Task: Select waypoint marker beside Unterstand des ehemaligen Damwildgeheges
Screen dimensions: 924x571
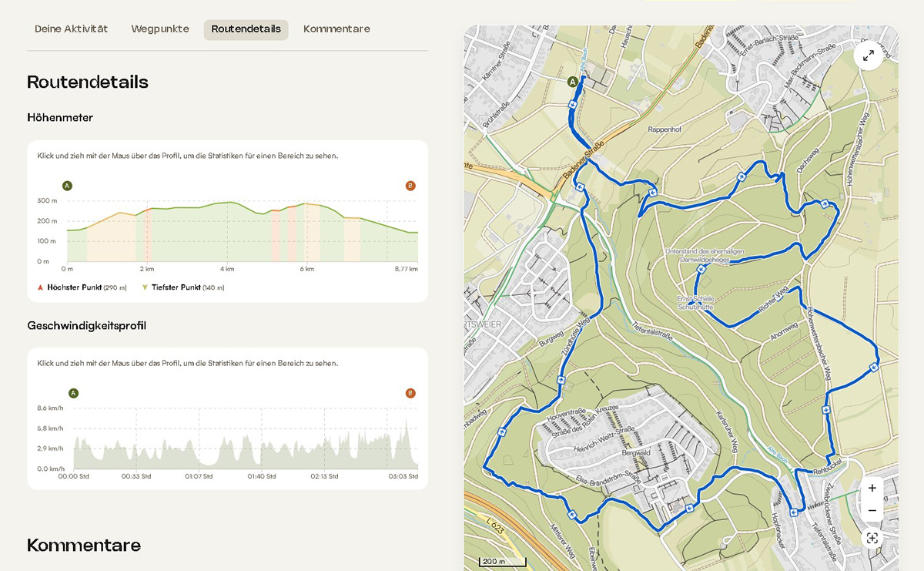Action: coord(701,270)
